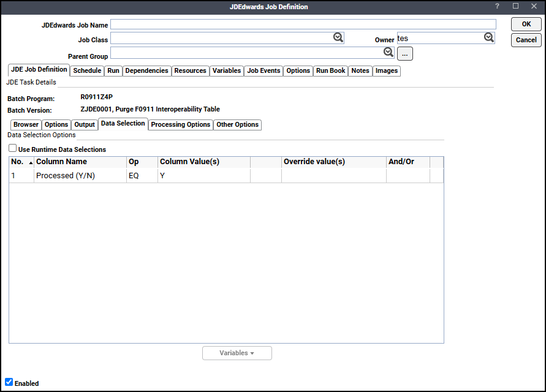This screenshot has height=392, width=546.
Task: Switch to the Notes tab
Action: click(x=360, y=70)
